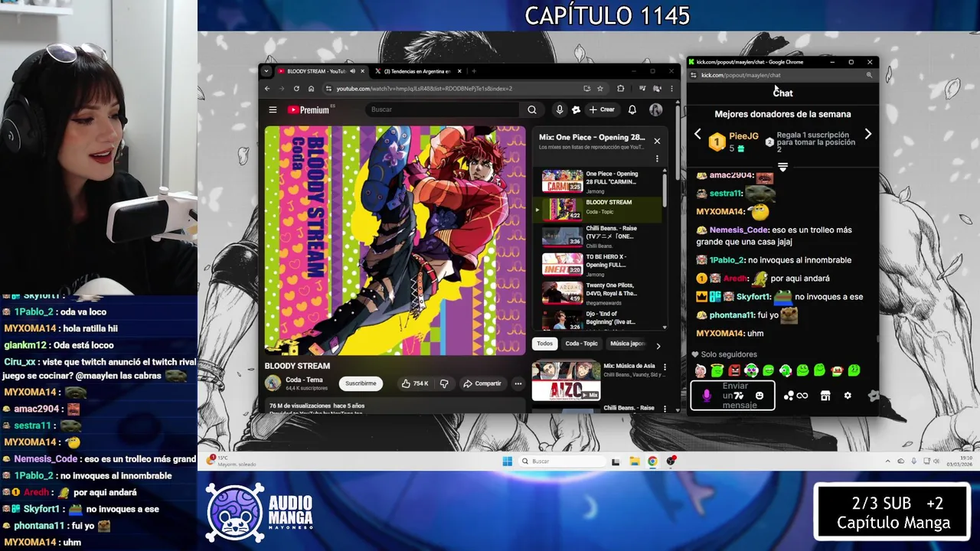Screen dimensions: 980x551
Task: Click the BLOODY STREAM video player
Action: (395, 240)
